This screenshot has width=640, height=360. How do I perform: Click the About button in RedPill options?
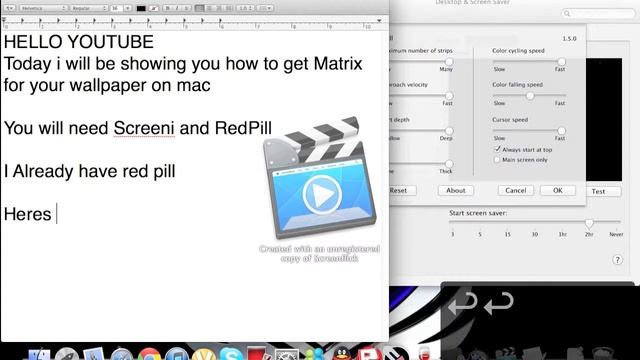coord(456,191)
